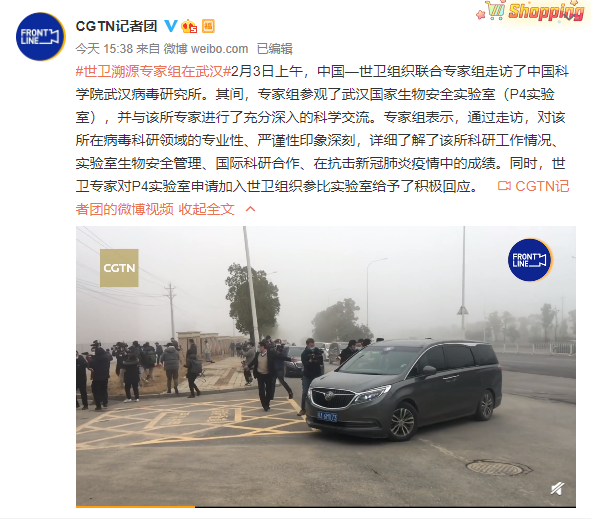
Task: Click the crown membership level badge
Action: click(x=189, y=26)
